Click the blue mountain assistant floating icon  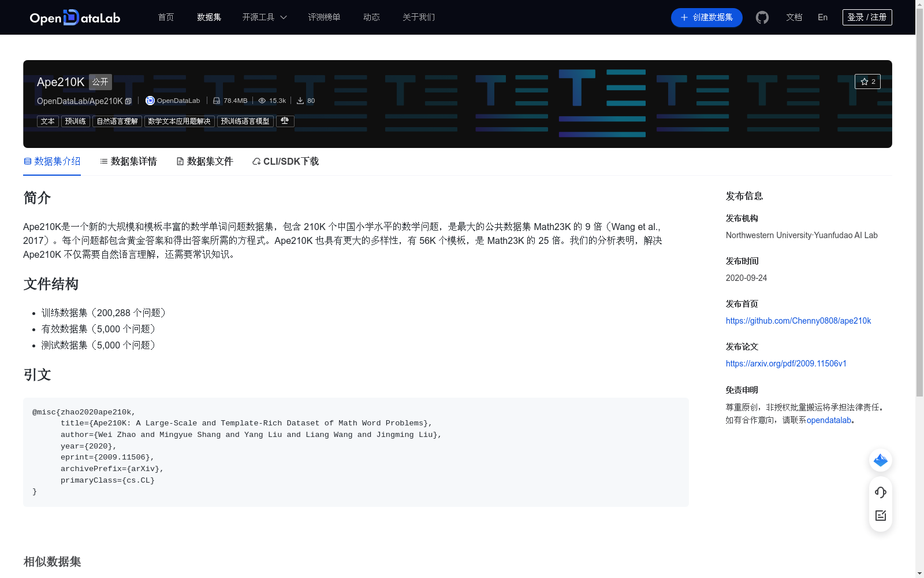pos(880,460)
